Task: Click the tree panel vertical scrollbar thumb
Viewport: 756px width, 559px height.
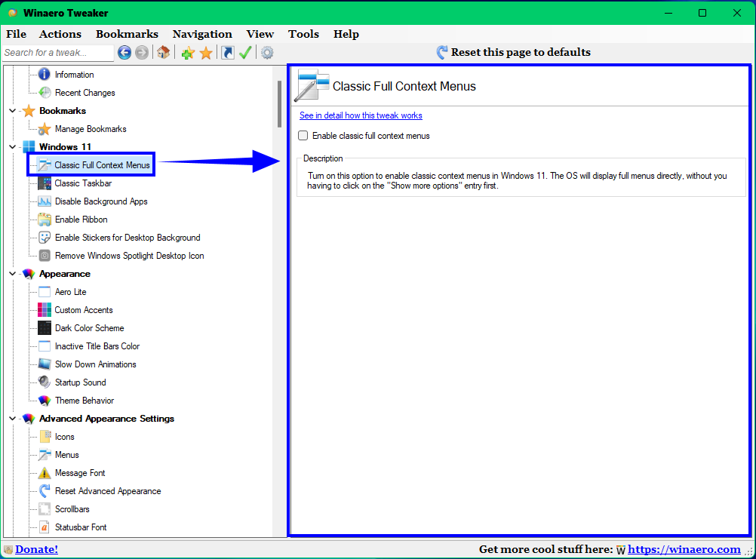Action: click(x=279, y=104)
